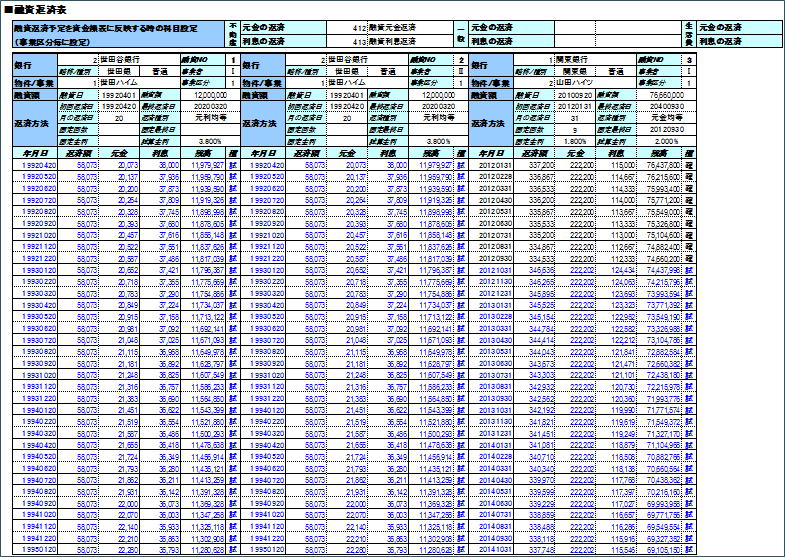Click account code 413 cell
This screenshot has height=557, width=785.
point(347,41)
